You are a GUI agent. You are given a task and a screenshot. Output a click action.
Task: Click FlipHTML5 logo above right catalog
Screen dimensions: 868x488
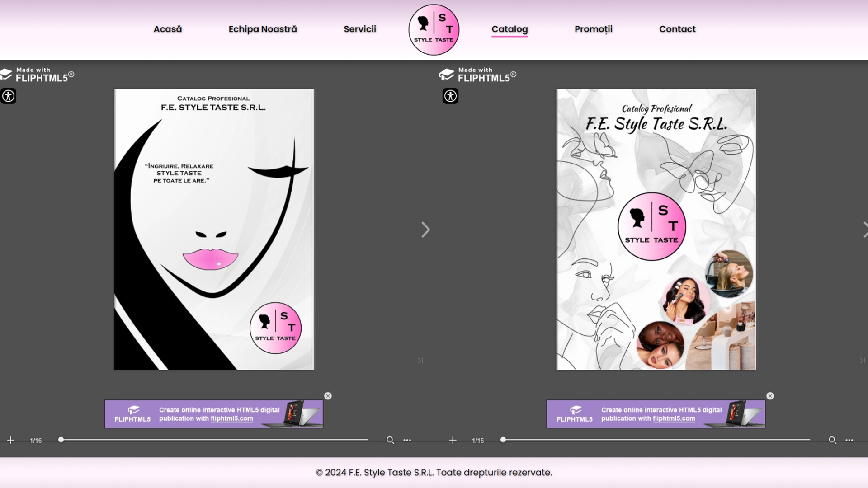(x=477, y=75)
